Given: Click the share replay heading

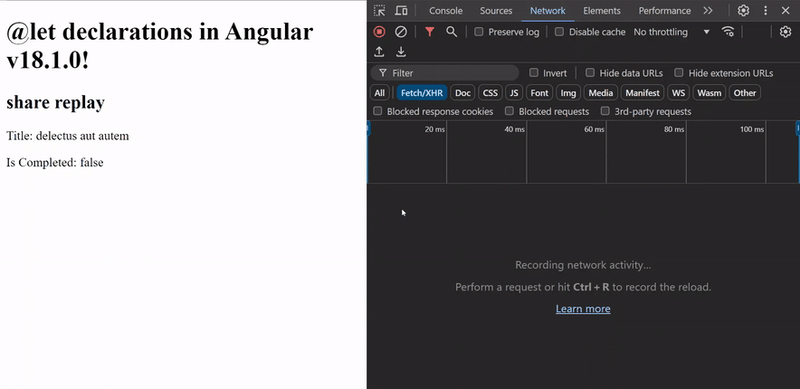Looking at the screenshot, I should (56, 102).
